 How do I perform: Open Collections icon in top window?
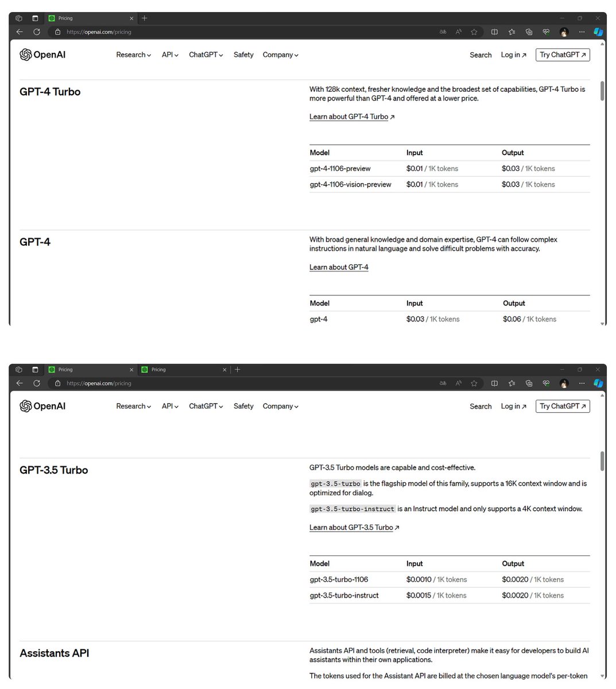point(529,32)
